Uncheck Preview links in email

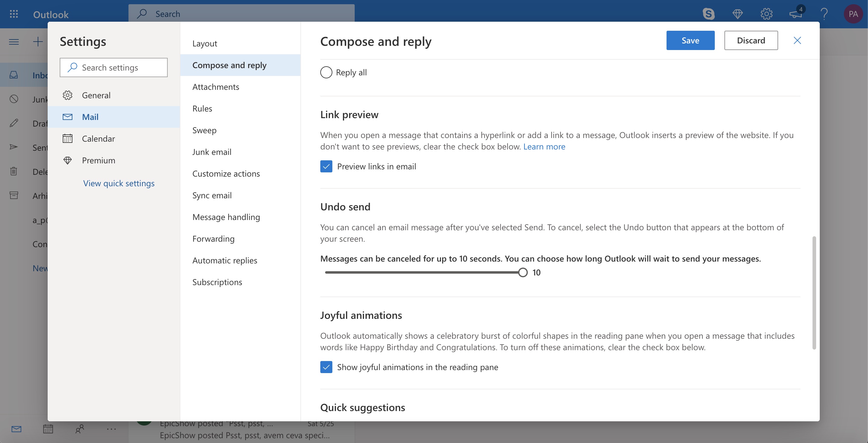point(326,166)
